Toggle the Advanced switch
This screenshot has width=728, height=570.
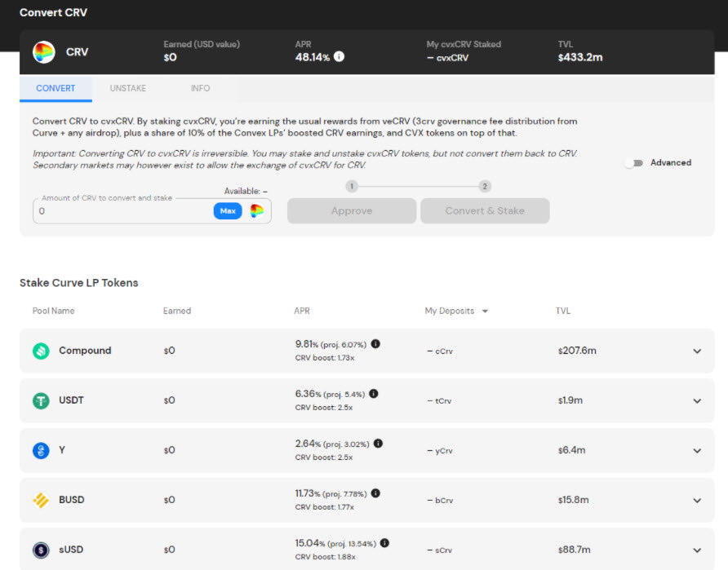coord(634,163)
